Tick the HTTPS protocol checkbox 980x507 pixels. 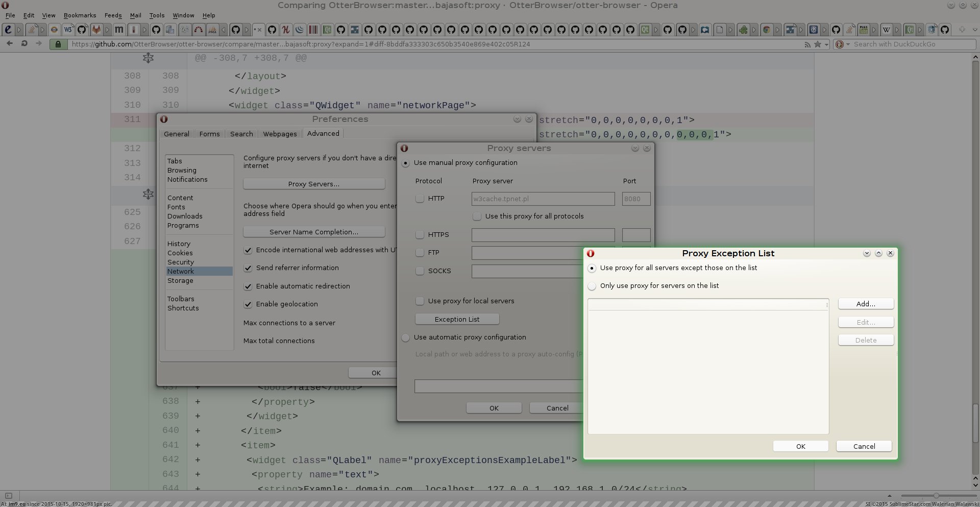[x=420, y=235]
